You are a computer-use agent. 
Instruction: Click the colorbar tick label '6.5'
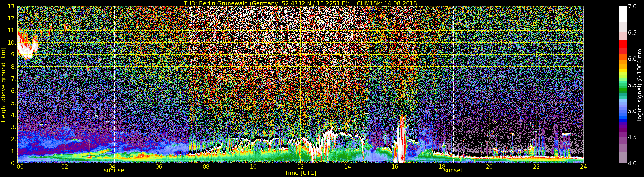click(632, 33)
